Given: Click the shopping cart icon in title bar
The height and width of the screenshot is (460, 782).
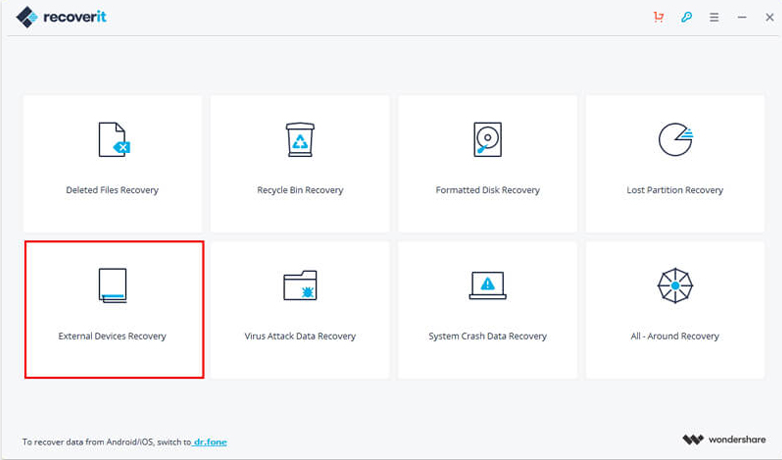Looking at the screenshot, I should pos(658,18).
